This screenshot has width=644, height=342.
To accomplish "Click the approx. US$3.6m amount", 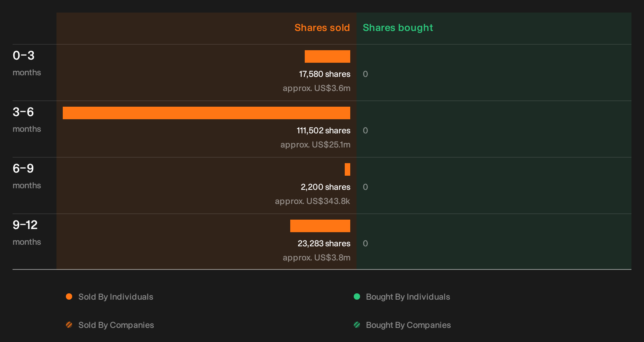I will point(317,88).
